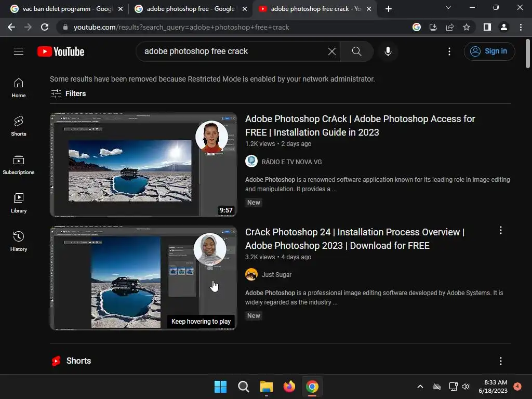Click the '1.2K views • 2 days ago' text
Screen dimensions: 532x399
278,144
